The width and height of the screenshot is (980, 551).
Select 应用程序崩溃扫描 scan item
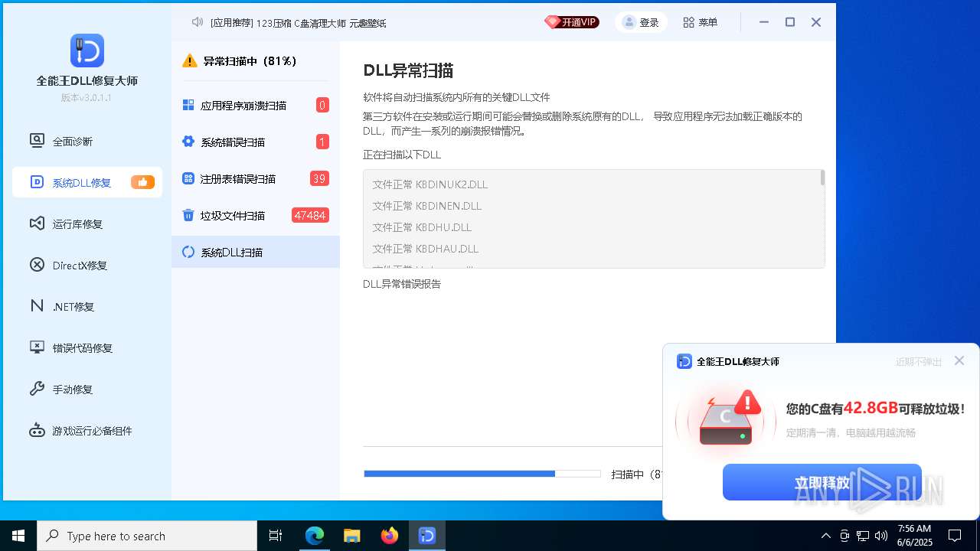tap(256, 105)
